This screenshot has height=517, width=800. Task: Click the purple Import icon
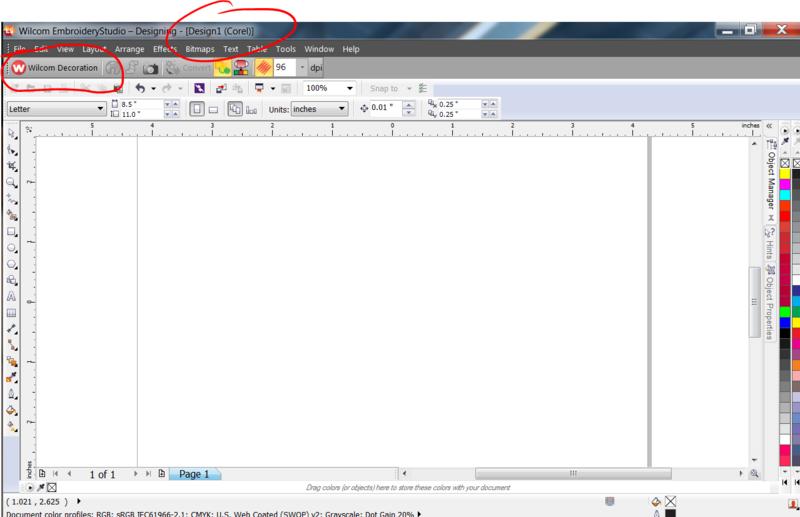coord(199,88)
